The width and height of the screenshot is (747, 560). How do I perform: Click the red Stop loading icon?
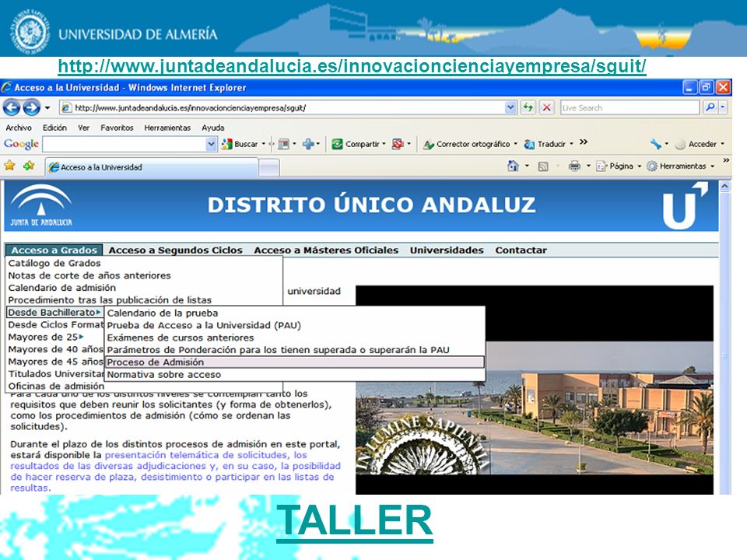pos(547,107)
